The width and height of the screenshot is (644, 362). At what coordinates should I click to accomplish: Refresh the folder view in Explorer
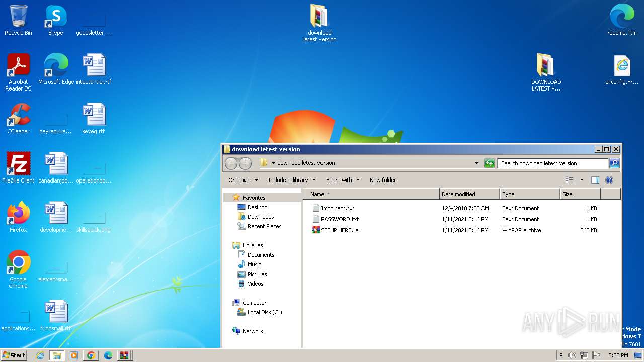coord(489,163)
